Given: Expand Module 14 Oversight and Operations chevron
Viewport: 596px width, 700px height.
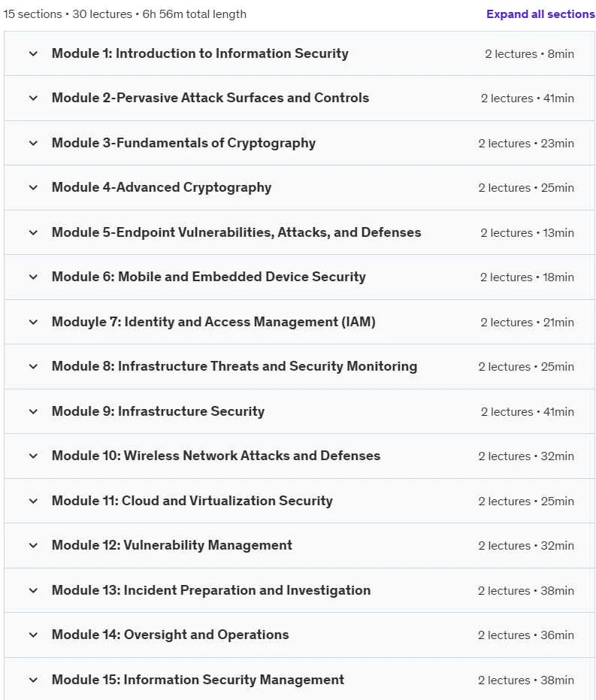Looking at the screenshot, I should (33, 635).
